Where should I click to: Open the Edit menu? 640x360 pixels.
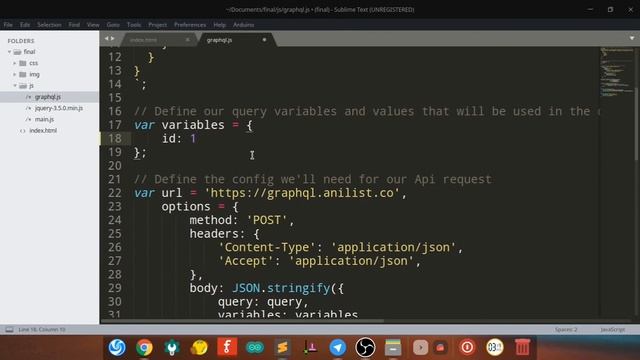point(25,25)
